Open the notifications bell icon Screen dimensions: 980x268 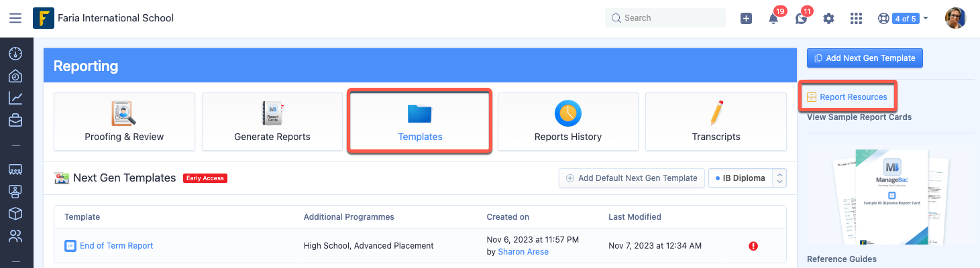[773, 19]
